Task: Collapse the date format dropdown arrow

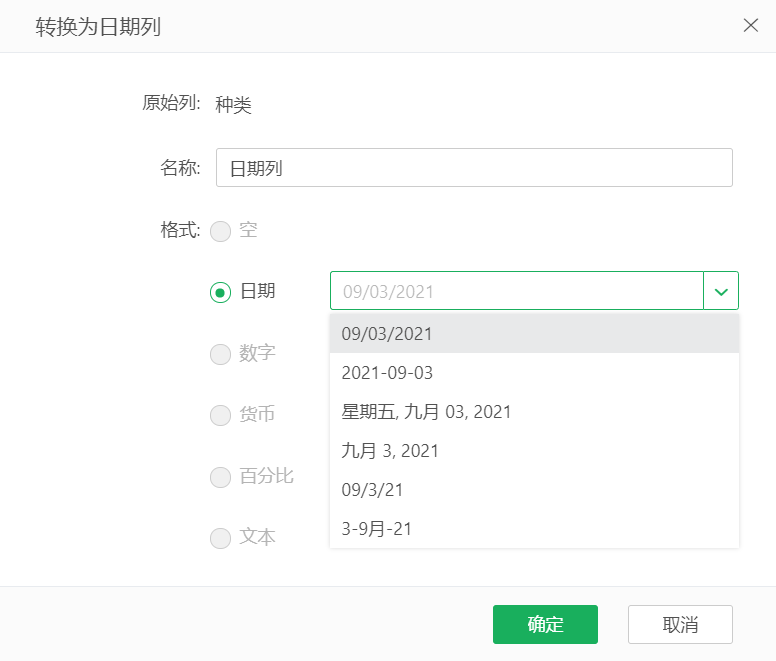Action: click(721, 291)
